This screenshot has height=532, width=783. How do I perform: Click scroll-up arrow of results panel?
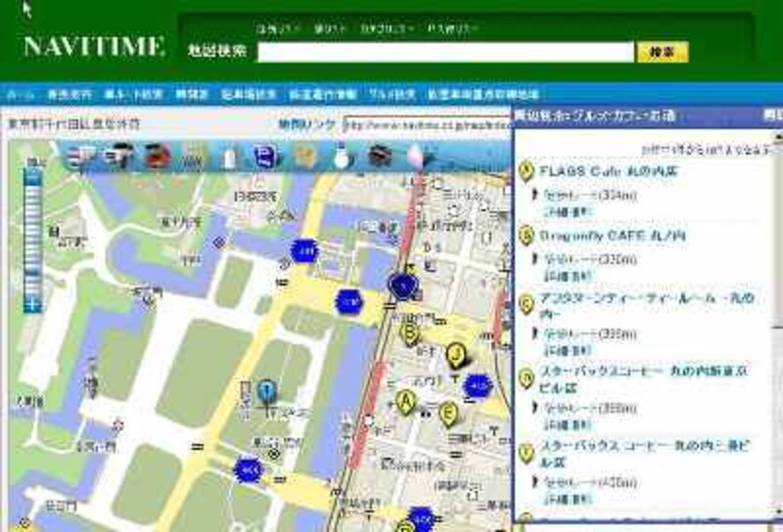778,136
